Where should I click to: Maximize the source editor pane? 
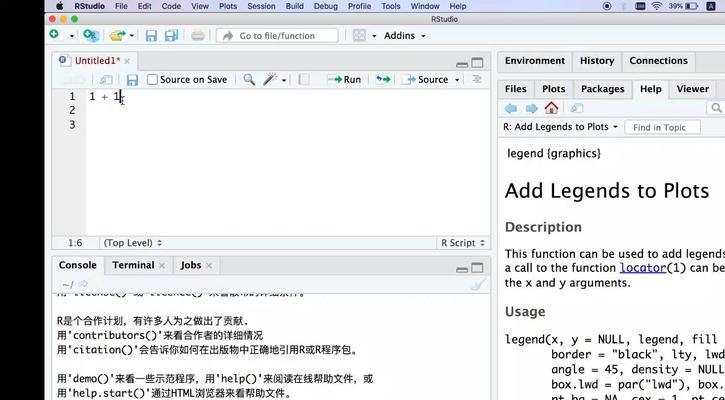pyautogui.click(x=477, y=63)
